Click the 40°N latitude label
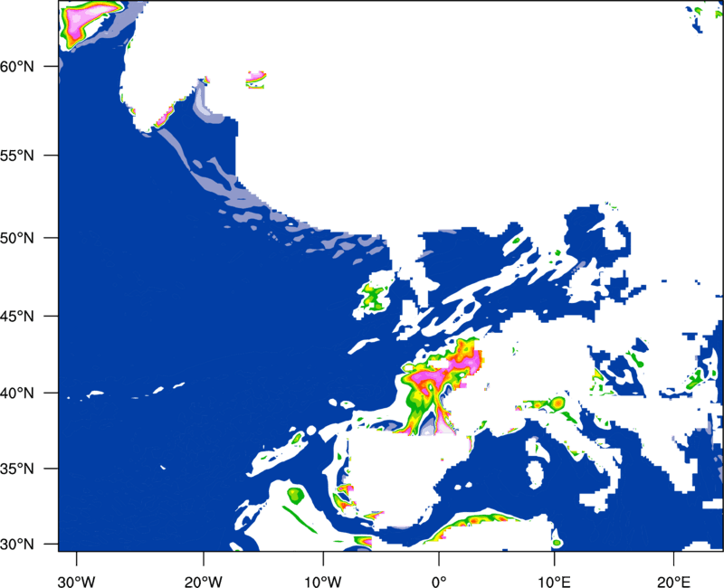Viewport: 724px width, 588px height. 17,394
